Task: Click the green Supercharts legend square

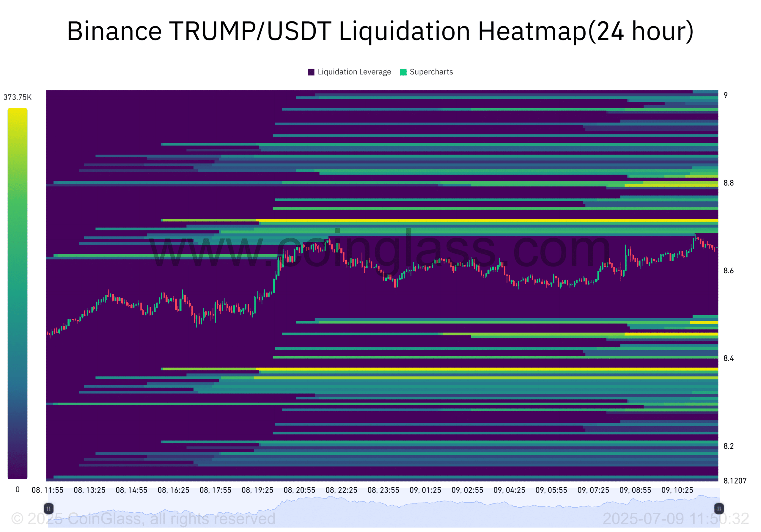Action: [x=403, y=72]
